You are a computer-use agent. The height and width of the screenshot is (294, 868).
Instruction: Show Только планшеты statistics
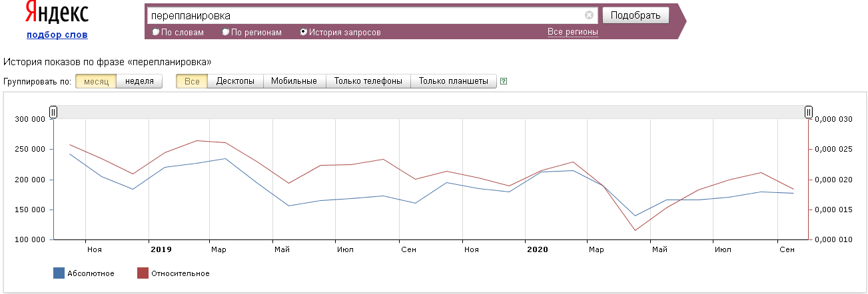click(453, 81)
